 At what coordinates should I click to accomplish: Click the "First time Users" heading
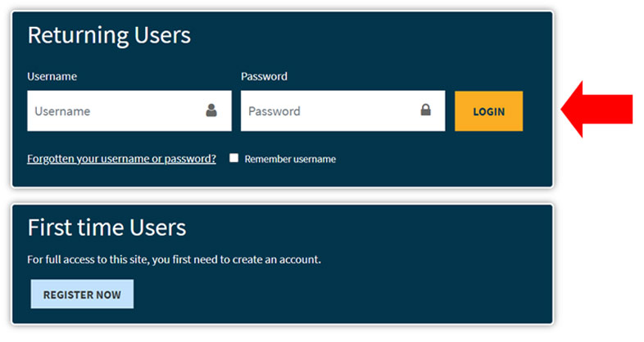pyautogui.click(x=107, y=227)
